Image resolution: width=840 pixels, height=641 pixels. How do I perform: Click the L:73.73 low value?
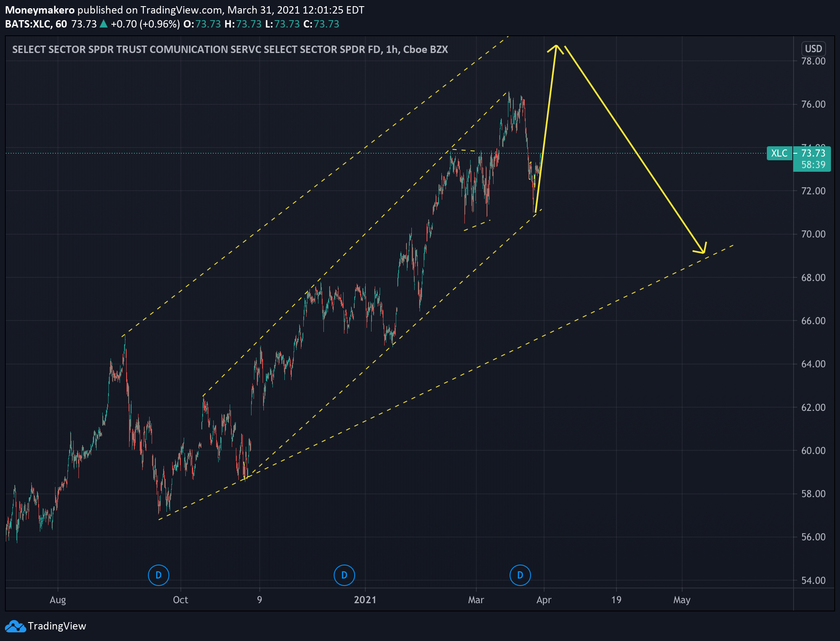282,24
